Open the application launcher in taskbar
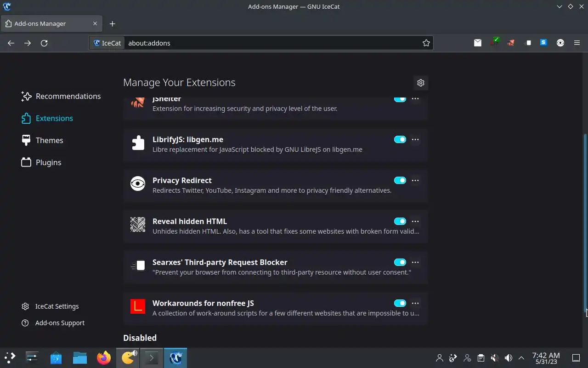The image size is (588, 368). click(x=10, y=357)
